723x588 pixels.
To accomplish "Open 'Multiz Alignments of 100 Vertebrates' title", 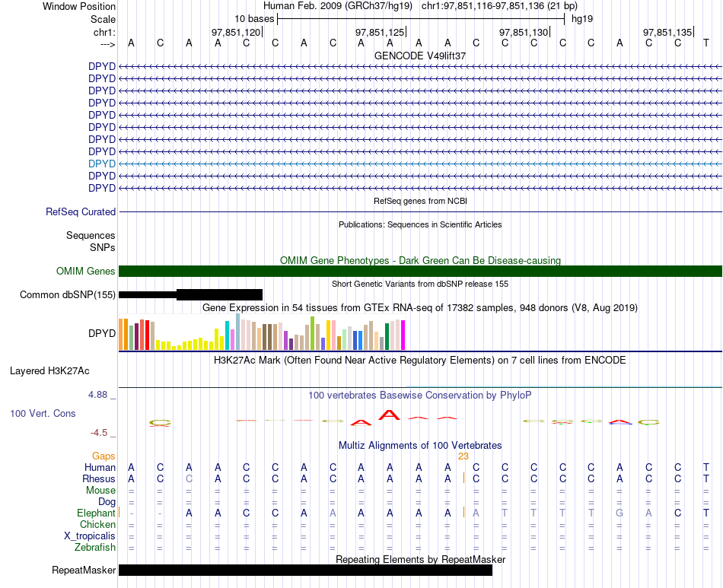I will 420,446.
